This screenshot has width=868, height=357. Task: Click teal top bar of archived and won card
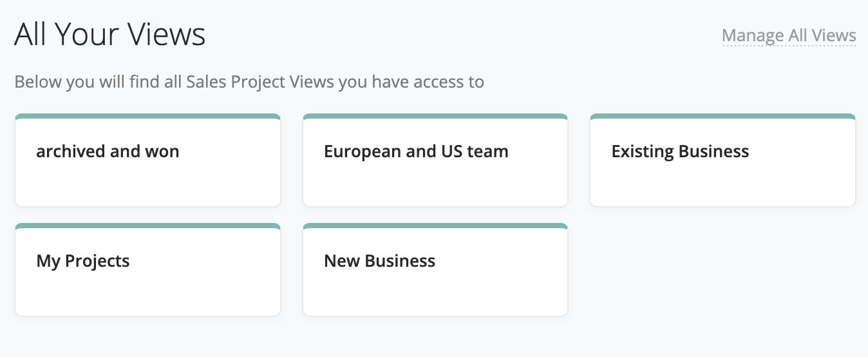coord(147,117)
